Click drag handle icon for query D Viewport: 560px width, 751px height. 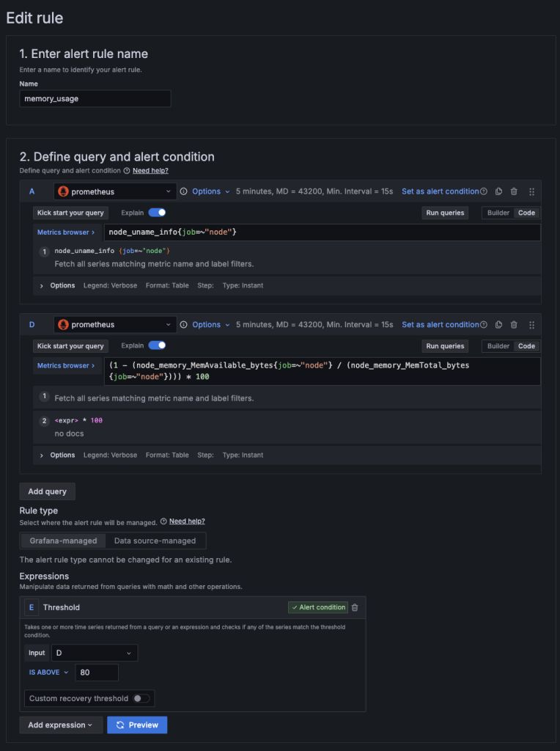point(531,325)
